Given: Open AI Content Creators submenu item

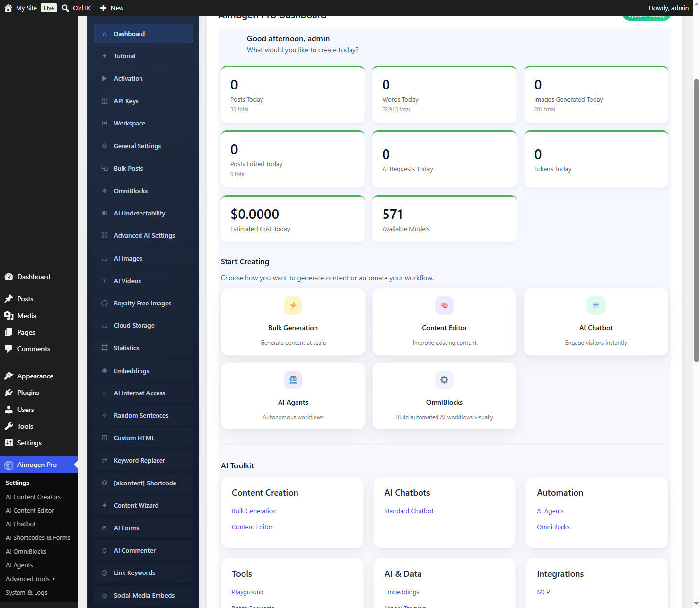Looking at the screenshot, I should point(33,497).
